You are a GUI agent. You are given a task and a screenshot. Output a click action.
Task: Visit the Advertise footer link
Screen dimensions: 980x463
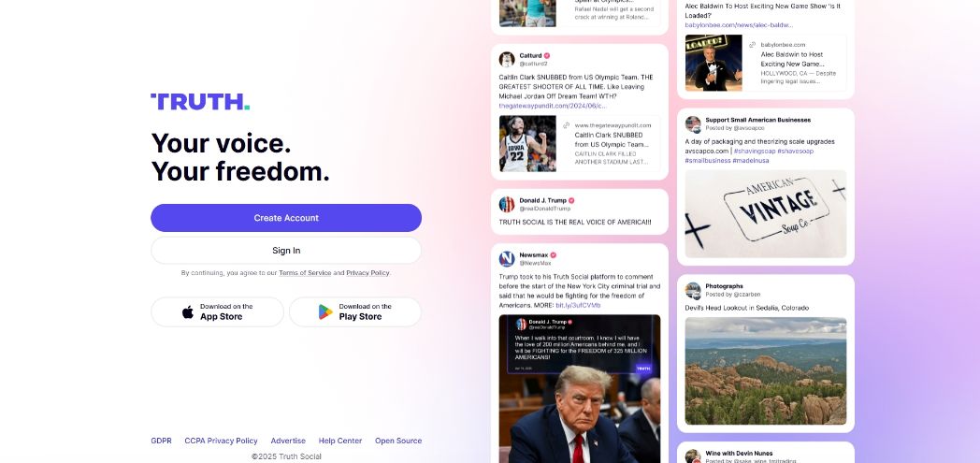point(288,441)
